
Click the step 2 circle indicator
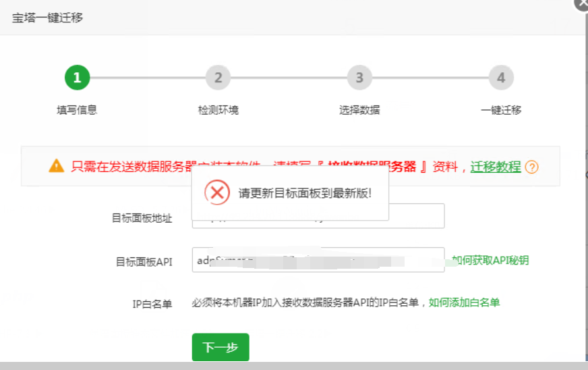click(218, 78)
